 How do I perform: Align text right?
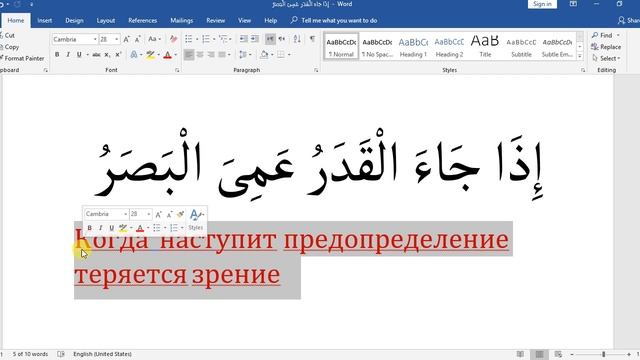coord(211,54)
